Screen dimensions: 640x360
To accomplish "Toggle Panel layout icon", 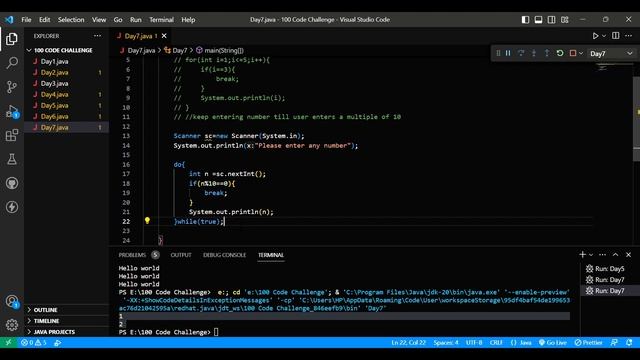I will [x=538, y=20].
